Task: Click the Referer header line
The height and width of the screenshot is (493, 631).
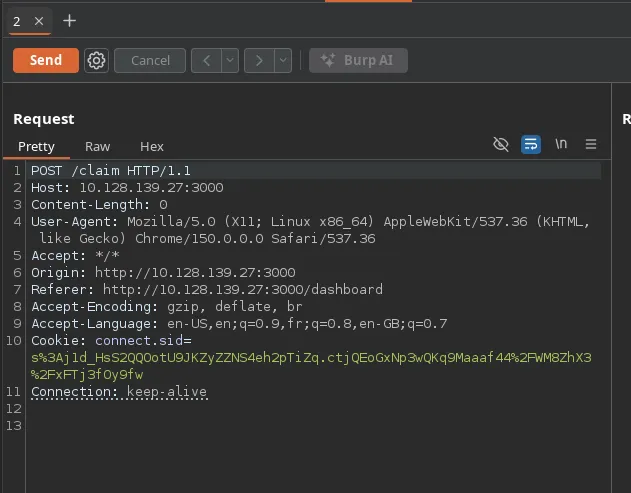Action: coord(207,289)
